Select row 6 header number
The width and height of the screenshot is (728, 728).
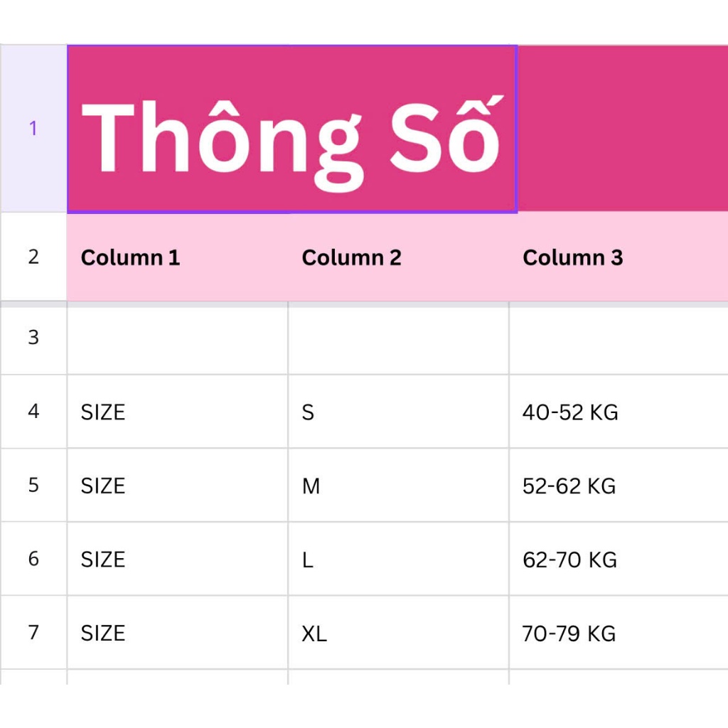click(x=33, y=559)
